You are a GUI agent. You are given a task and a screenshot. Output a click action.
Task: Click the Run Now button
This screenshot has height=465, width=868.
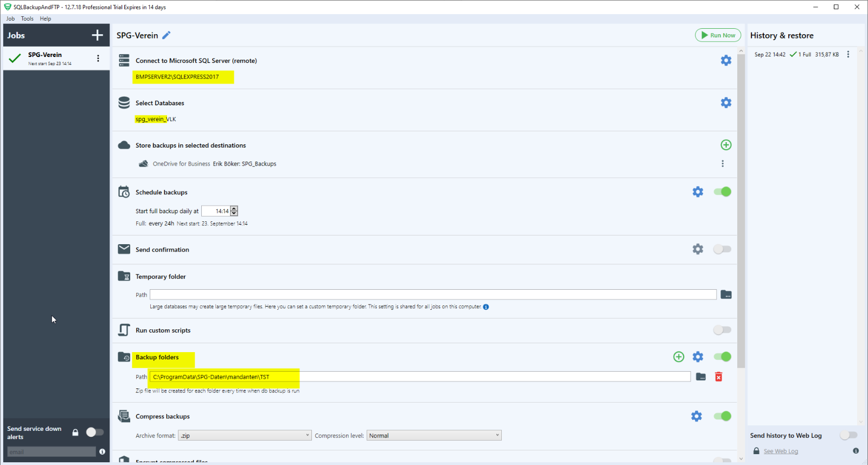(718, 35)
